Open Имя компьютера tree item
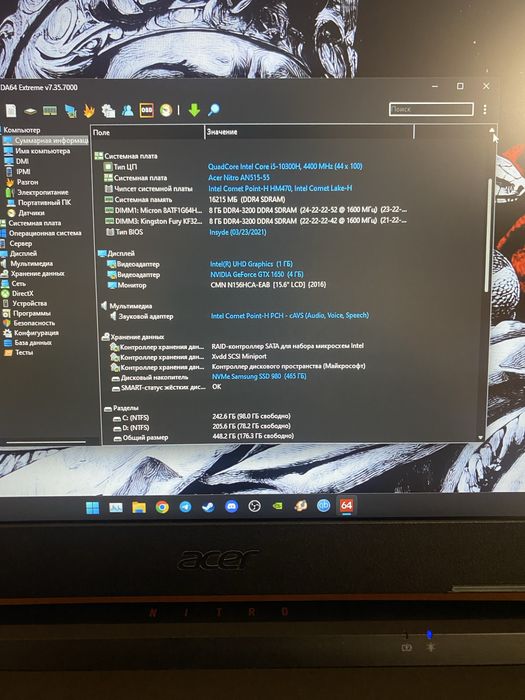This screenshot has height=700, width=525. [x=38, y=151]
